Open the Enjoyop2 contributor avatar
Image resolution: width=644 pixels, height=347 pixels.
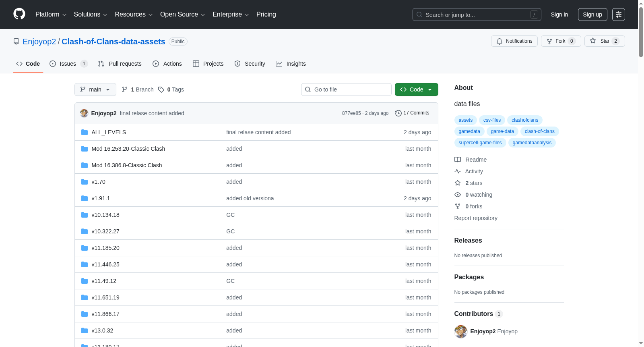click(461, 332)
